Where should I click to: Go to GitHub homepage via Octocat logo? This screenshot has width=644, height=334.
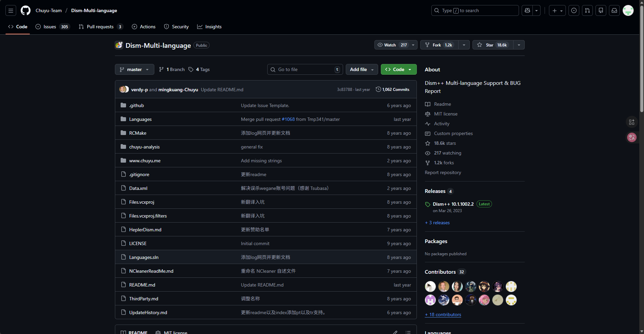[26, 10]
